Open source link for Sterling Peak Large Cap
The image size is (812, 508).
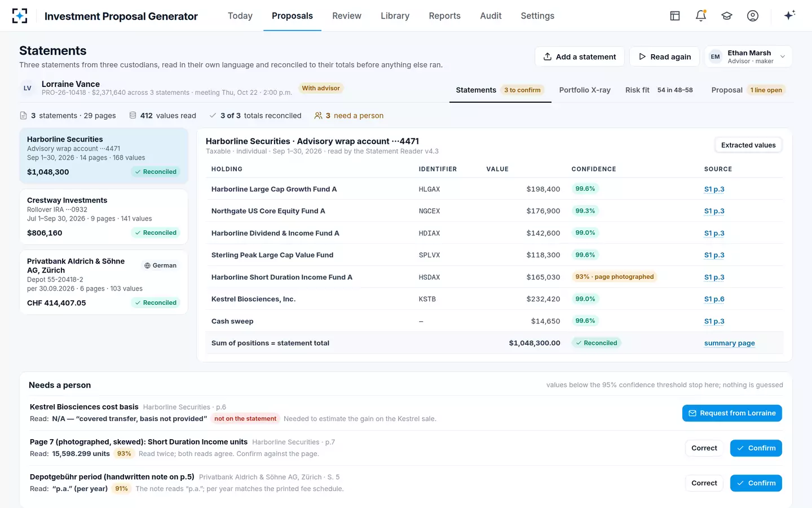(x=714, y=255)
